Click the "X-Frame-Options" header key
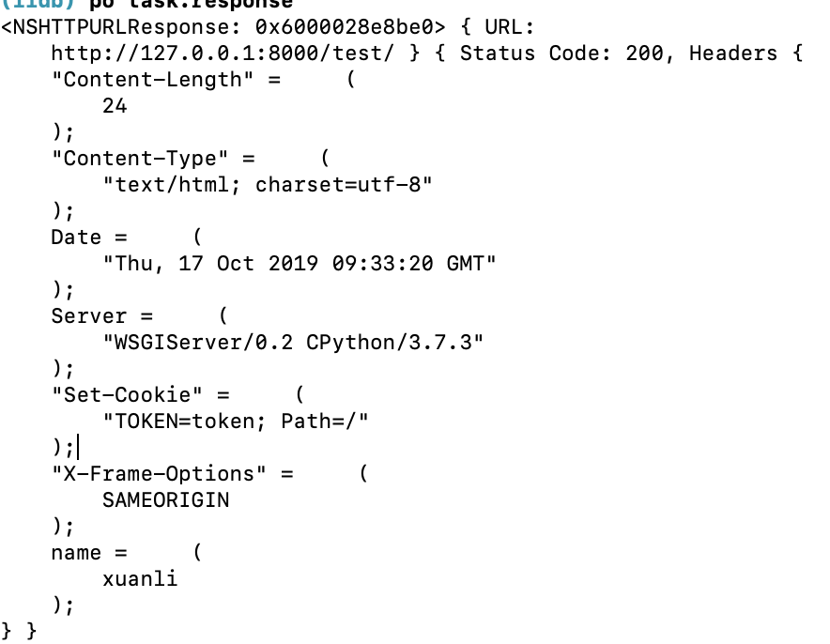 pos(159,473)
